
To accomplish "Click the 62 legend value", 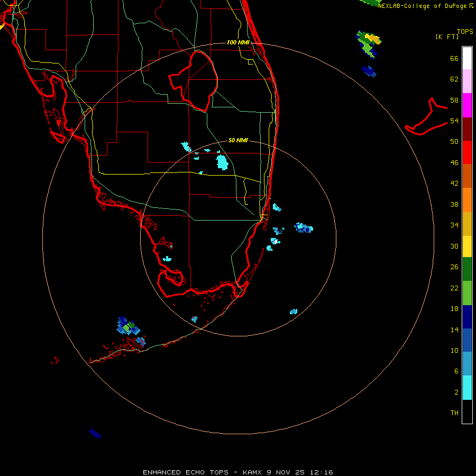I will pos(454,79).
